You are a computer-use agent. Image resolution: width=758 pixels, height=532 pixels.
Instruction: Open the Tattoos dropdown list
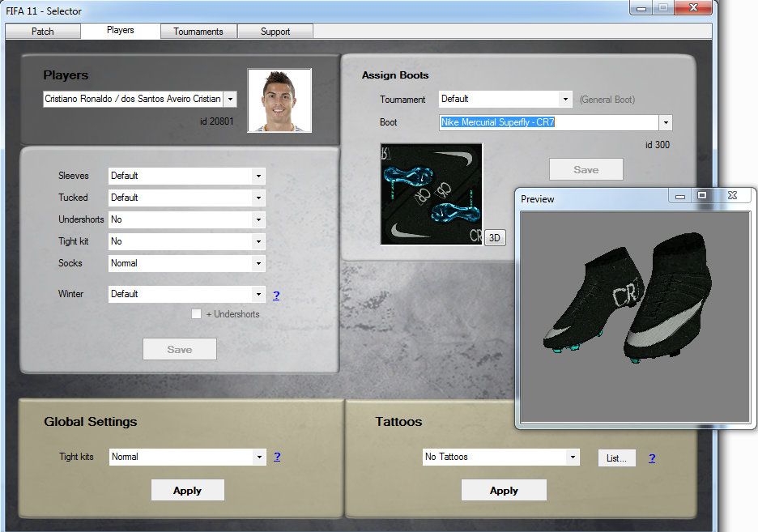click(x=573, y=457)
